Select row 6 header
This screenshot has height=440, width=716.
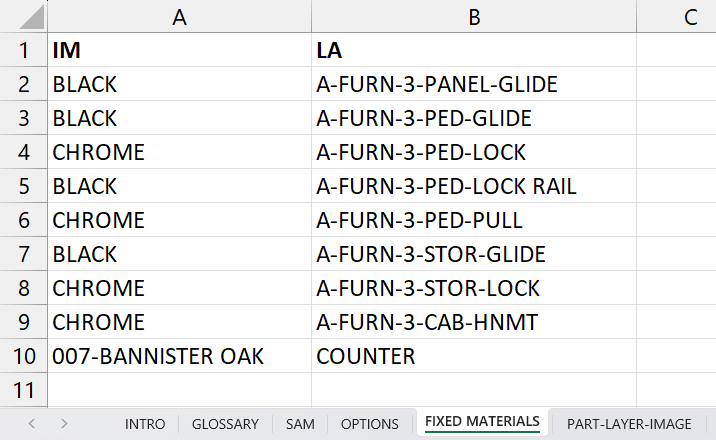[x=24, y=220]
